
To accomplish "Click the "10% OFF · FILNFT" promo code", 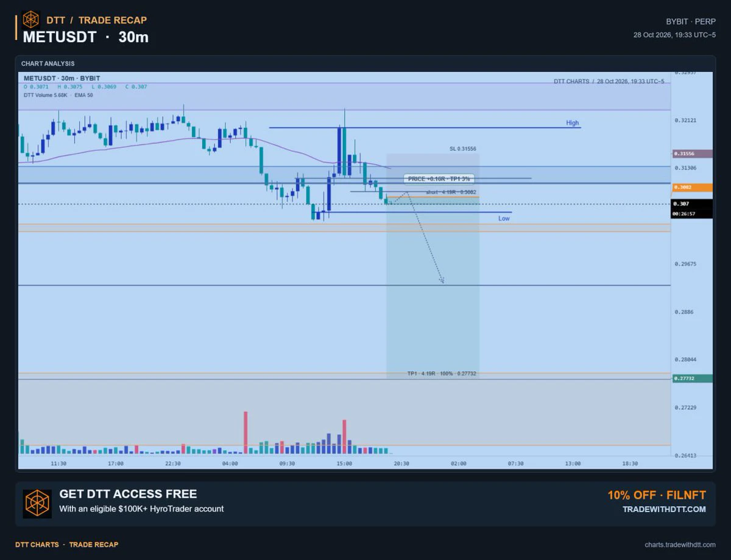I will [657, 495].
